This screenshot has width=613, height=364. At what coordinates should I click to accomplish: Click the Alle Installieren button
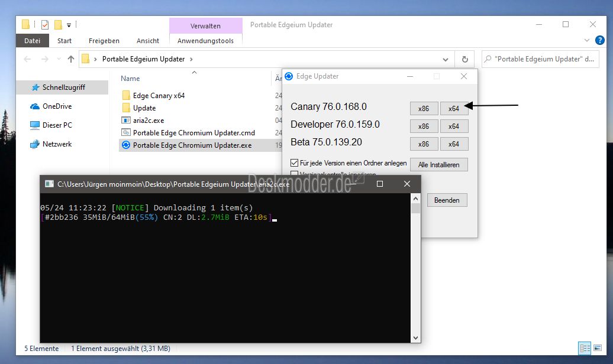pyautogui.click(x=438, y=165)
